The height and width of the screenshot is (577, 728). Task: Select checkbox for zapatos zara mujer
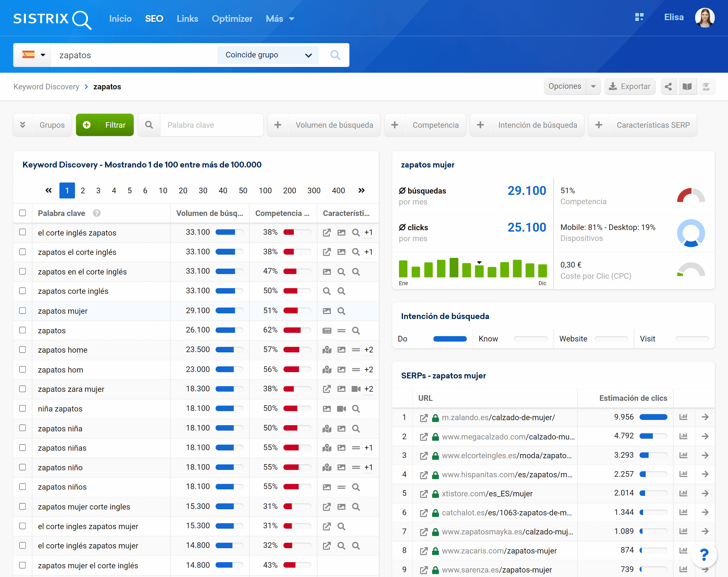tap(23, 388)
